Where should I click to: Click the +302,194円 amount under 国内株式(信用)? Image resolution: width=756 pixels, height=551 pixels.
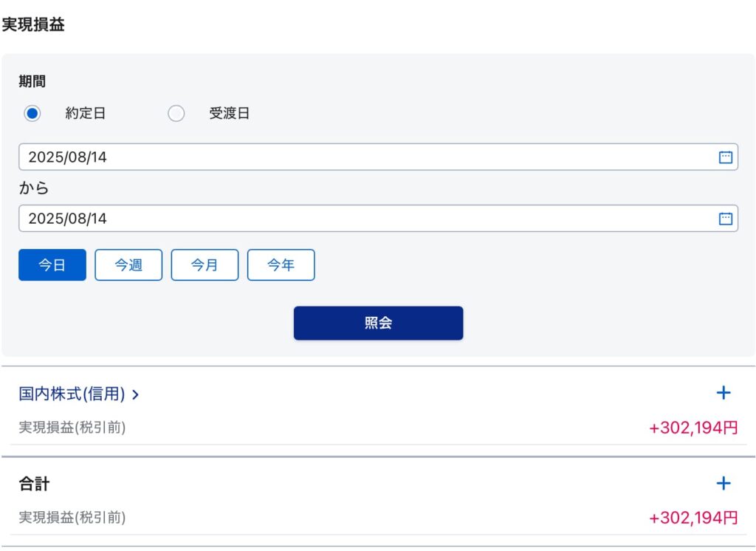(693, 428)
